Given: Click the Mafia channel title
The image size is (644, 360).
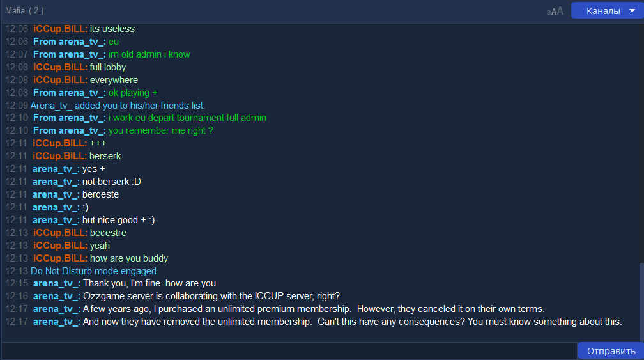Looking at the screenshot, I should [x=16, y=11].
